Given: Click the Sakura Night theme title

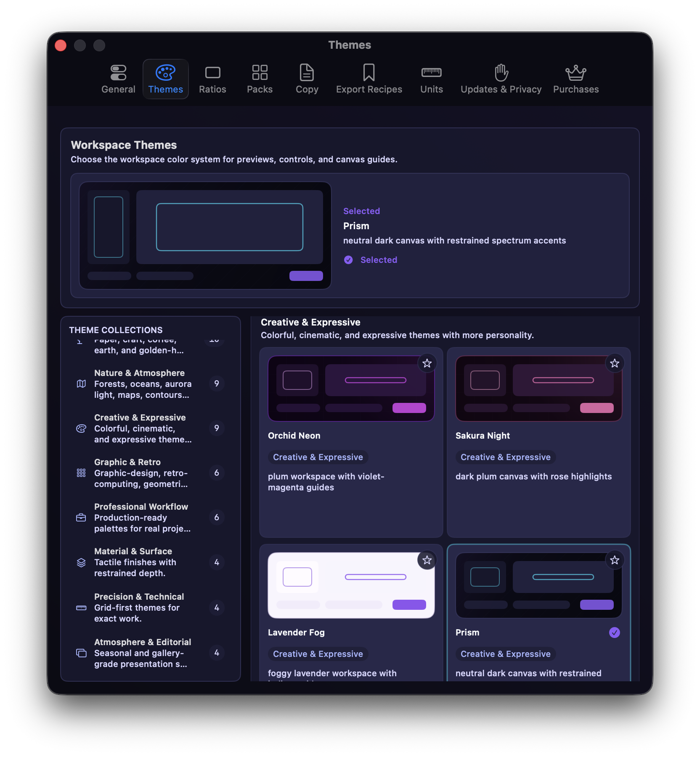Looking at the screenshot, I should click(483, 436).
